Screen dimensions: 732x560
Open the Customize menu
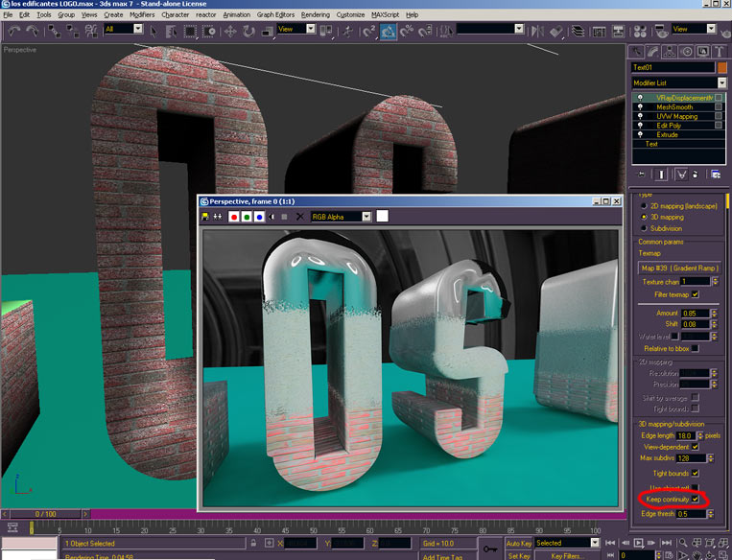(x=350, y=15)
